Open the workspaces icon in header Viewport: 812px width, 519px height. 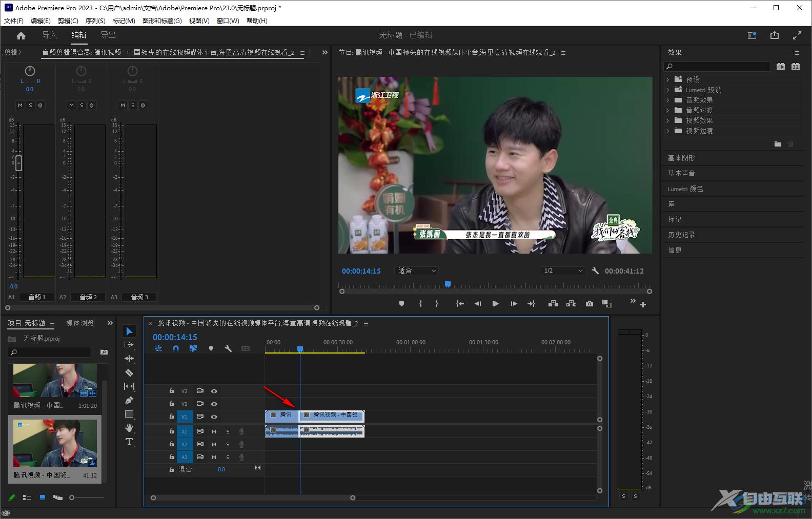click(752, 35)
